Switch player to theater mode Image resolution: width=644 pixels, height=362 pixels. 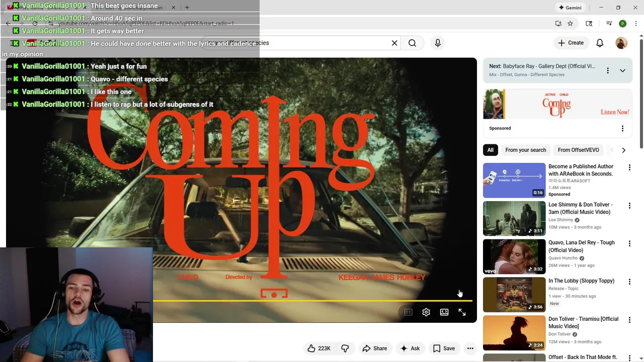[x=444, y=312]
